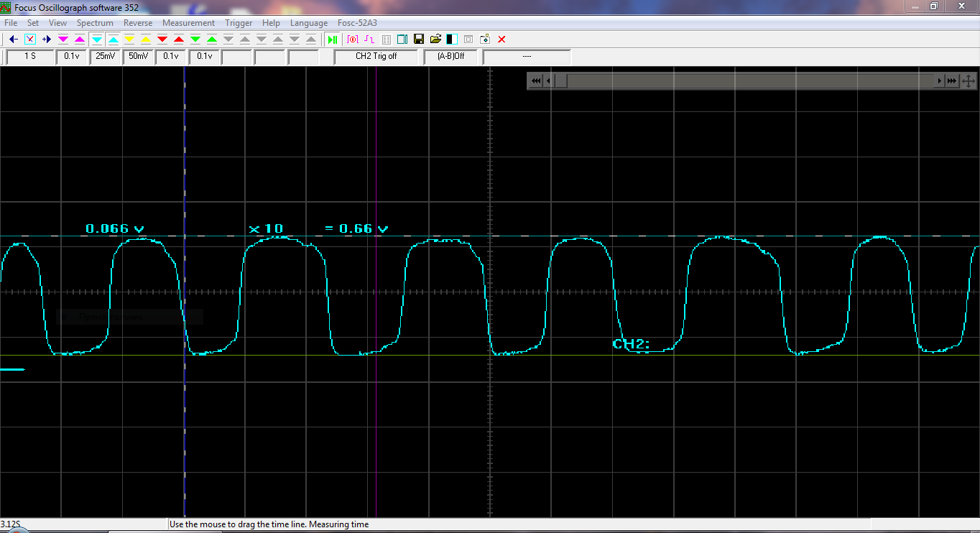Click the magenta step-shaped waveform icon
This screenshot has height=533, width=980.
[369, 40]
